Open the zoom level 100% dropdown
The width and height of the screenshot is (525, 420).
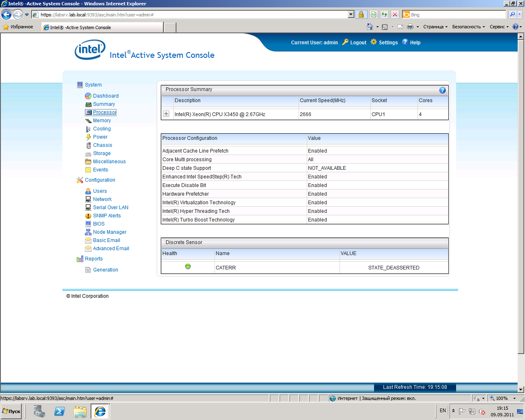(514, 398)
